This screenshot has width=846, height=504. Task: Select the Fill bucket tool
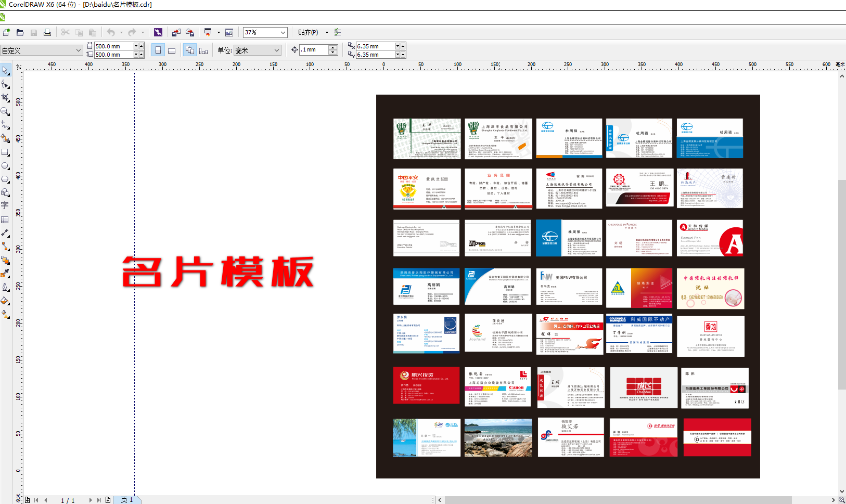click(x=5, y=301)
